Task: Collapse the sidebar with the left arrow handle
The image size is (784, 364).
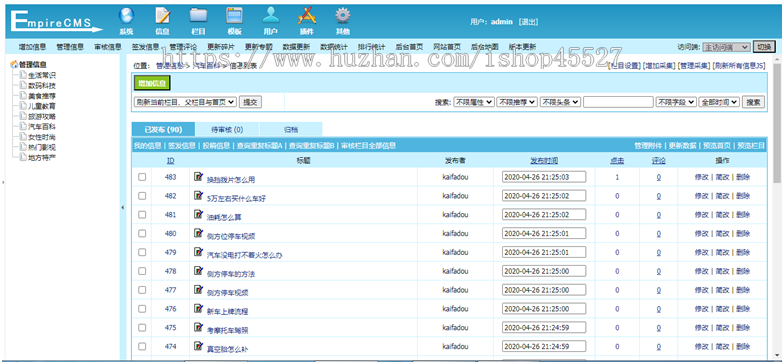Action: [122, 208]
